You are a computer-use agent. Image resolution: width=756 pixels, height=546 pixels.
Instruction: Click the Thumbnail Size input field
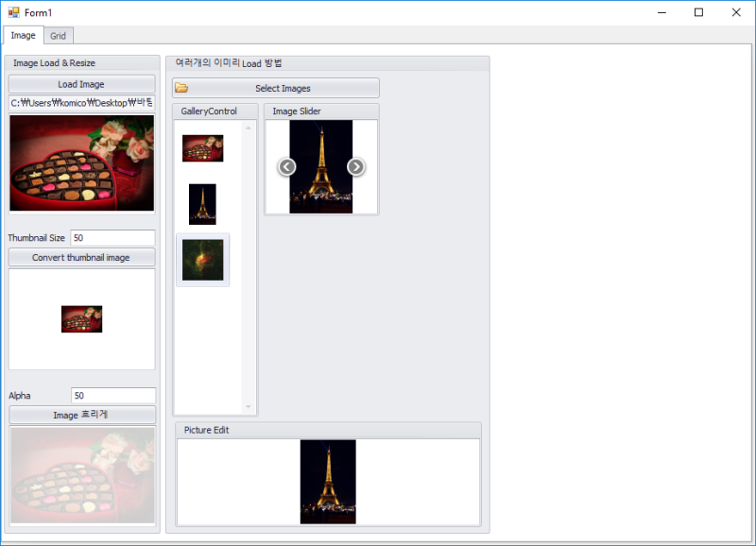(x=112, y=237)
